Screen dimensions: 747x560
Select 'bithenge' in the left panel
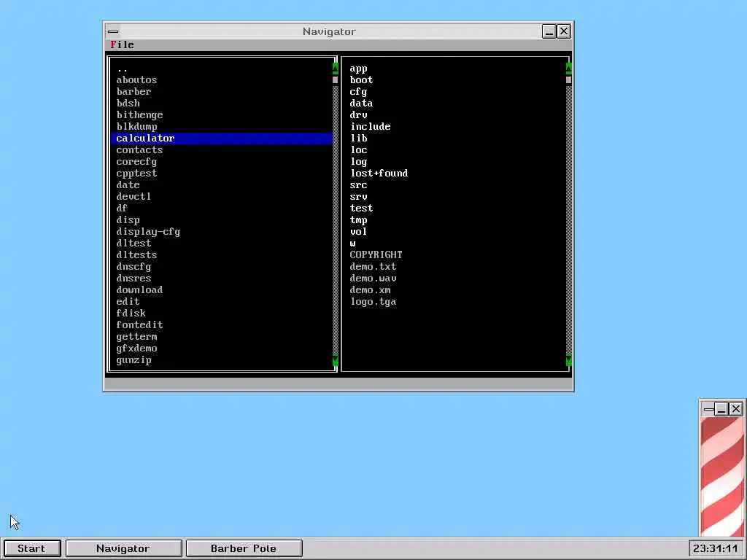(x=222, y=114)
